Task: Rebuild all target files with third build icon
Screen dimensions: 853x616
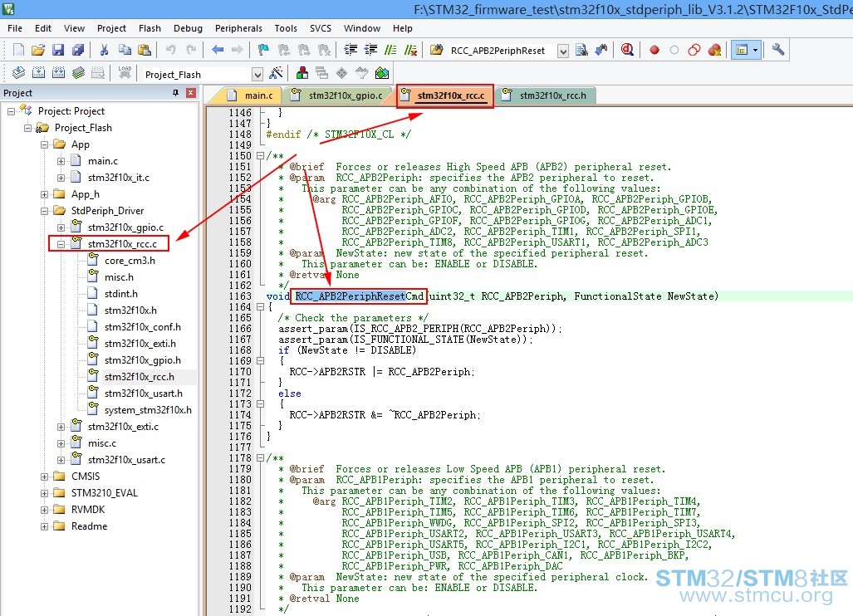Action: 58,73
